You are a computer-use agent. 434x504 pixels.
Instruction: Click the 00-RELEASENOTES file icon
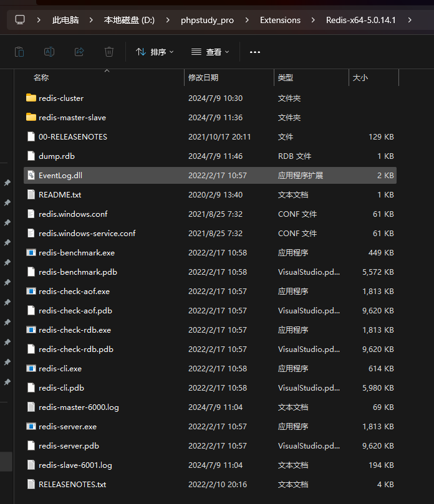tap(31, 136)
